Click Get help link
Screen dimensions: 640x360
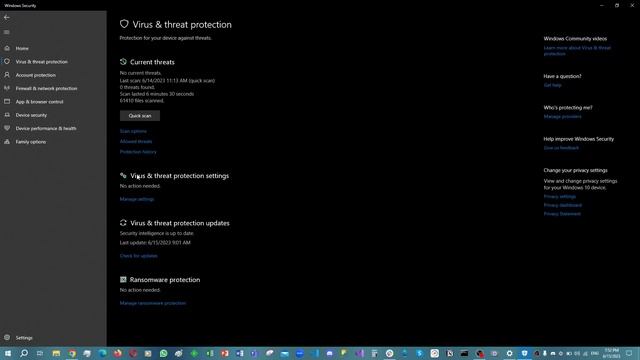click(x=552, y=85)
